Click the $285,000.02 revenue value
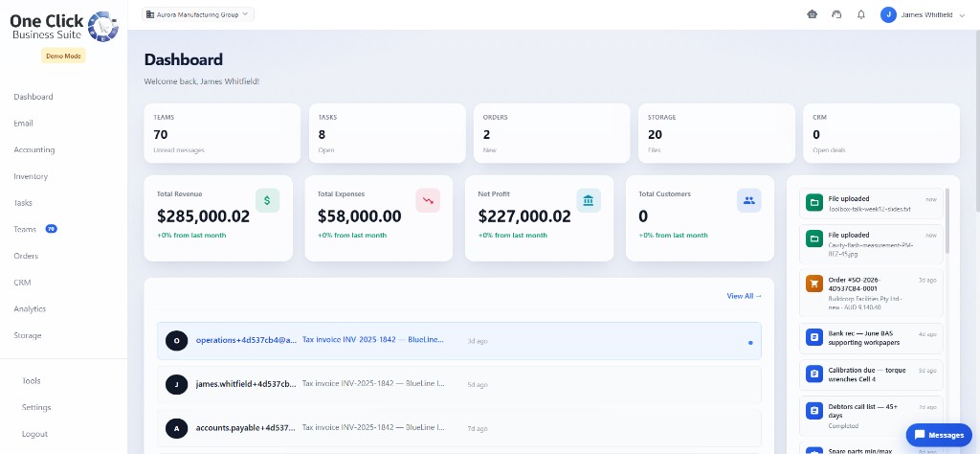980x454 pixels. point(203,216)
